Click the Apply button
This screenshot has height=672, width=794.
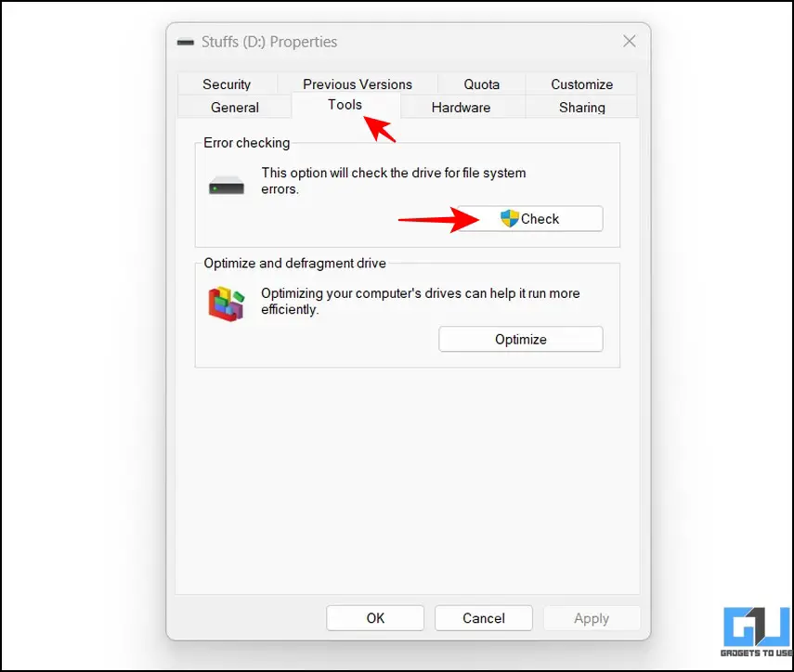pos(592,618)
